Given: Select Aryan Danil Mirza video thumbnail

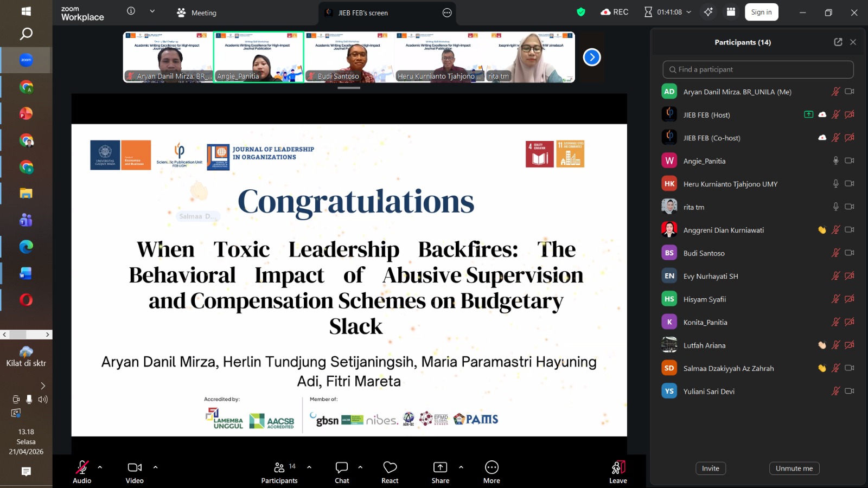Looking at the screenshot, I should click(168, 57).
